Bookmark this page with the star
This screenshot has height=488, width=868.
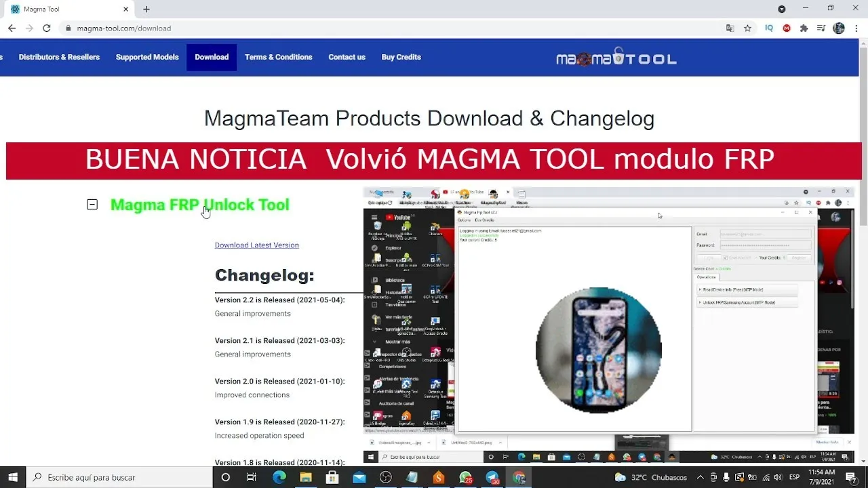[747, 28]
